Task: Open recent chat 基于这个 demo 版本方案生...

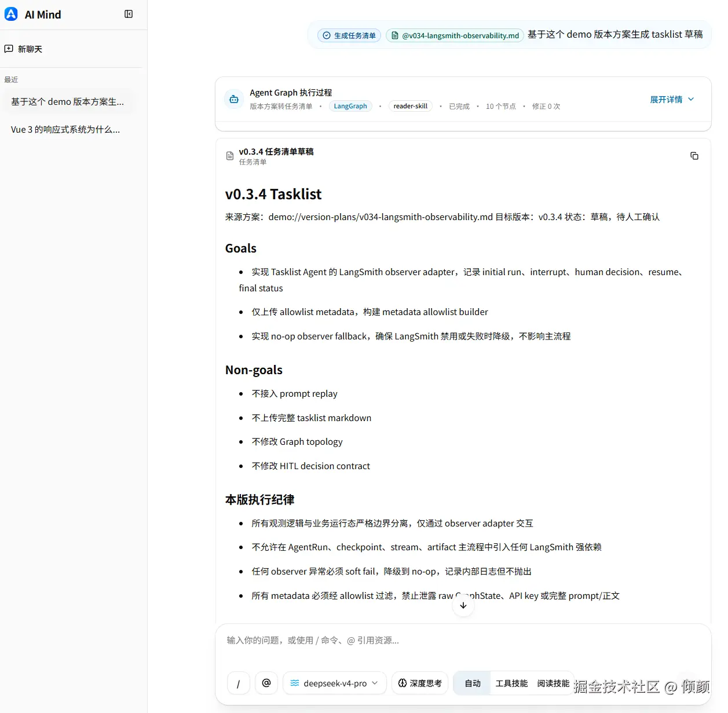Action: (68, 101)
